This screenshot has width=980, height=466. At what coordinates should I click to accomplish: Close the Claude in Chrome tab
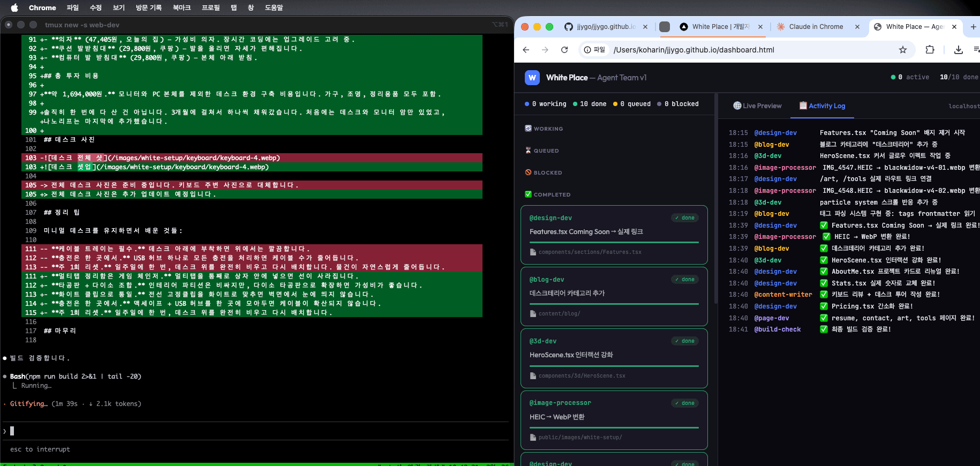click(857, 27)
